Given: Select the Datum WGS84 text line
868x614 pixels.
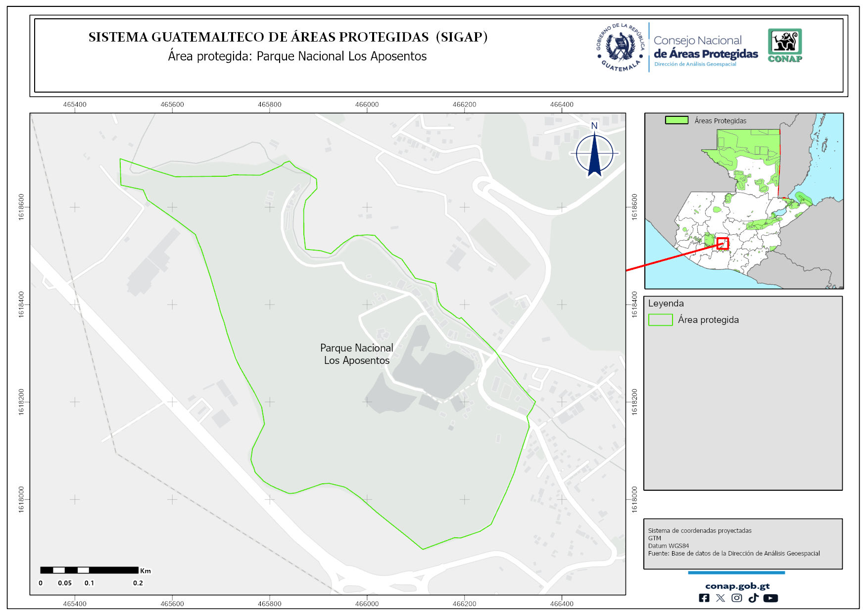Looking at the screenshot, I should coord(668,546).
